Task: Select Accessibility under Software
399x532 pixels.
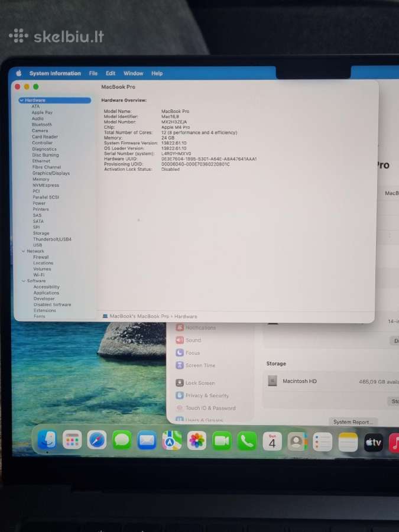Action: point(47,287)
